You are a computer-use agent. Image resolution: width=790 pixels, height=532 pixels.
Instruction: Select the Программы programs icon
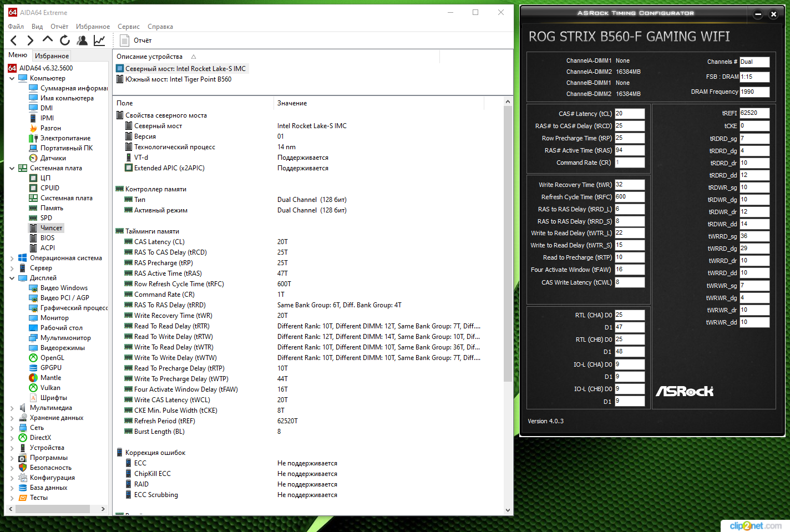click(23, 458)
